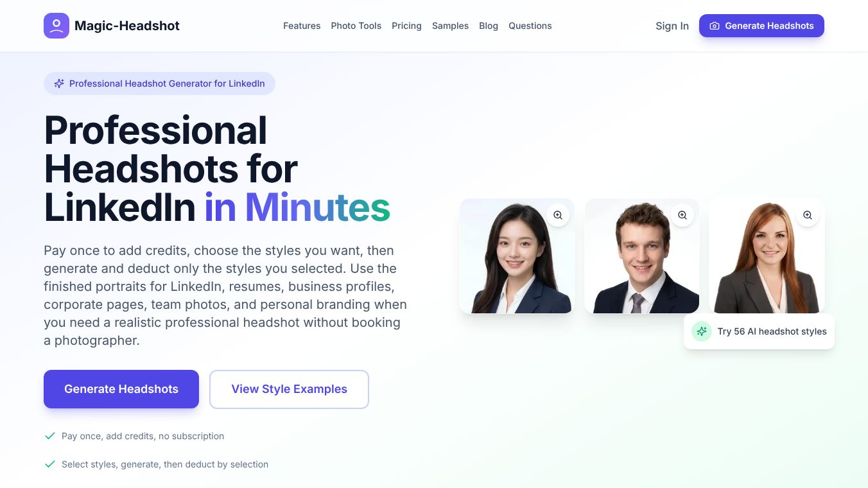This screenshot has height=488, width=868.
Task: Open the dark-haired woman's sample headshot
Action: pos(517,256)
